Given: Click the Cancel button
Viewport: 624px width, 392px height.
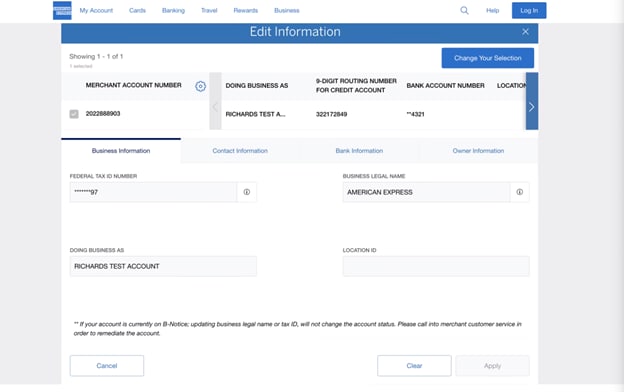Looking at the screenshot, I should (x=107, y=366).
